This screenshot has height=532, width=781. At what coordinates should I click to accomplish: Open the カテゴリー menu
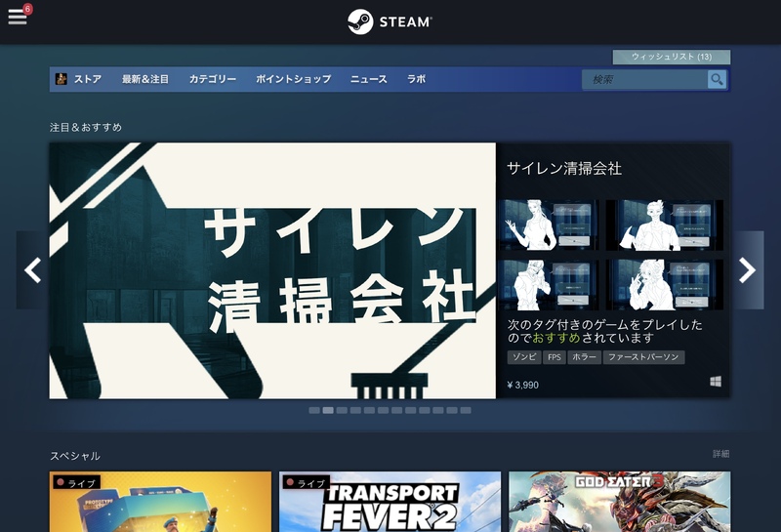point(213,79)
